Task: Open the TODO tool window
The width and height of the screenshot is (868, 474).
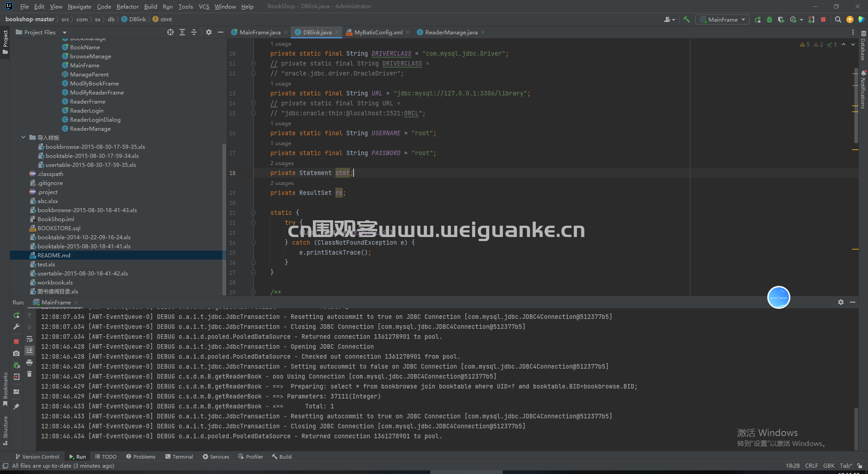Action: point(106,457)
